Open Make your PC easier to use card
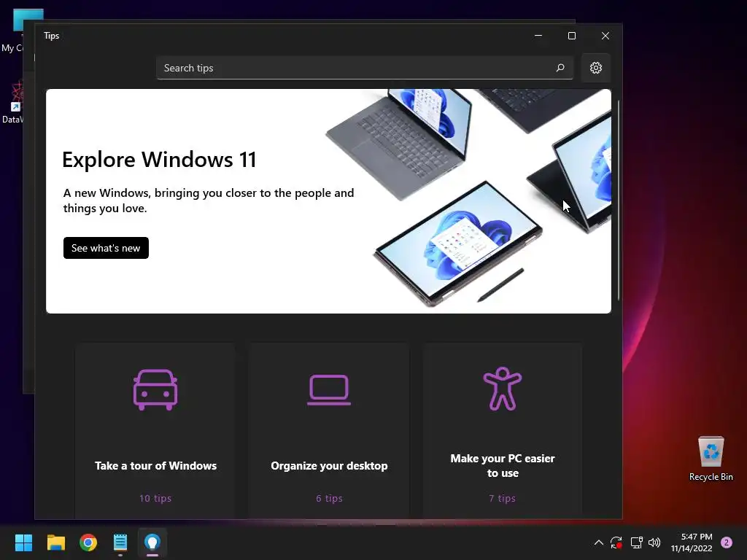This screenshot has height=560, width=747. click(x=502, y=431)
